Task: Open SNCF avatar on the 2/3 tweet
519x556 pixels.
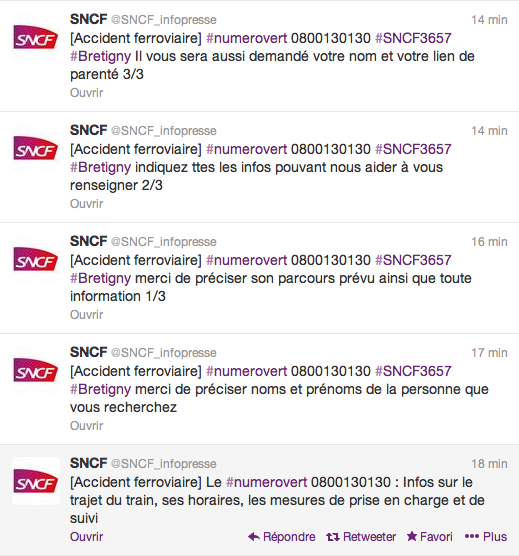Action: click(x=36, y=148)
